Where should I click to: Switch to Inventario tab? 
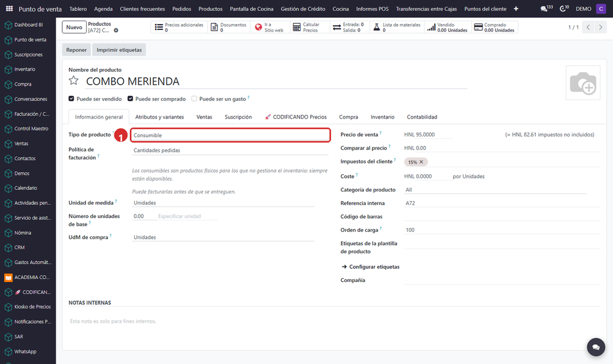pyautogui.click(x=383, y=117)
